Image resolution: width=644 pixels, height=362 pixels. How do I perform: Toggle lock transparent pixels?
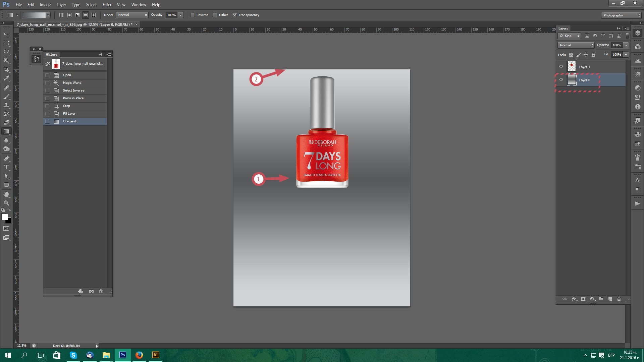(571, 55)
